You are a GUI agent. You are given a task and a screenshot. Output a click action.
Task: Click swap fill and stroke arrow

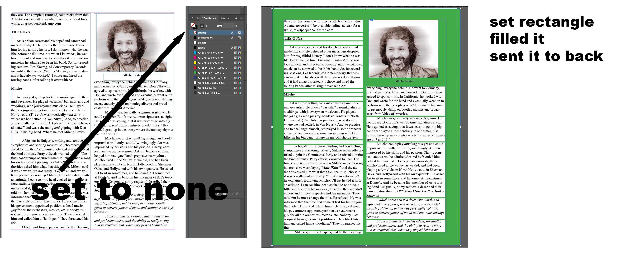197,24
